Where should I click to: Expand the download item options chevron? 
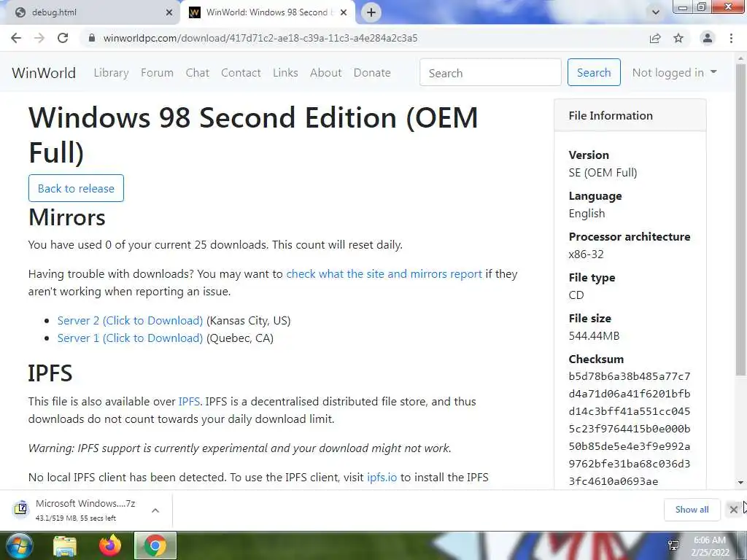coord(155,510)
